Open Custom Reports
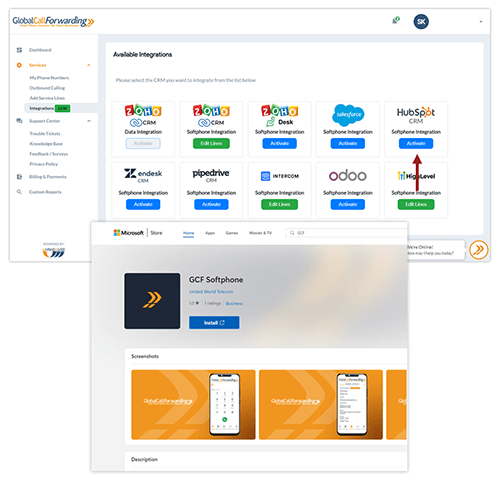The width and height of the screenshot is (500, 487). 45,192
